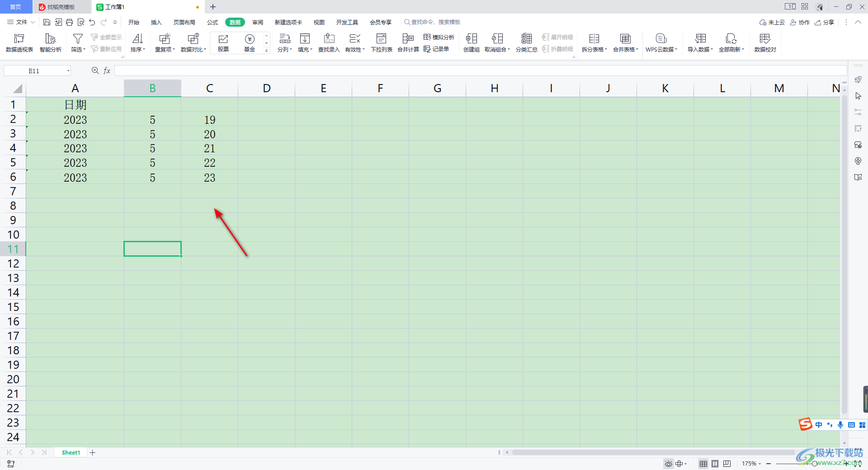
Task: Open 导入数据 import data
Action: pyautogui.click(x=700, y=43)
